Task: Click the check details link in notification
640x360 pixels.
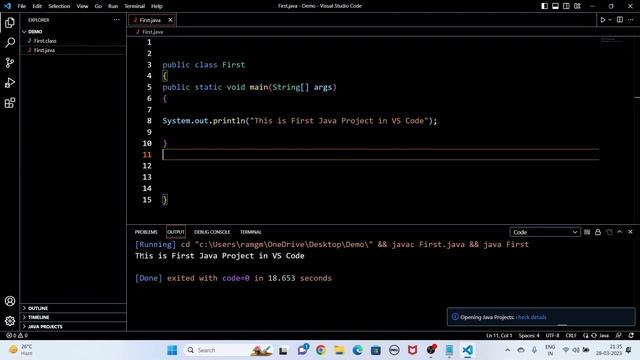Action: (531, 317)
